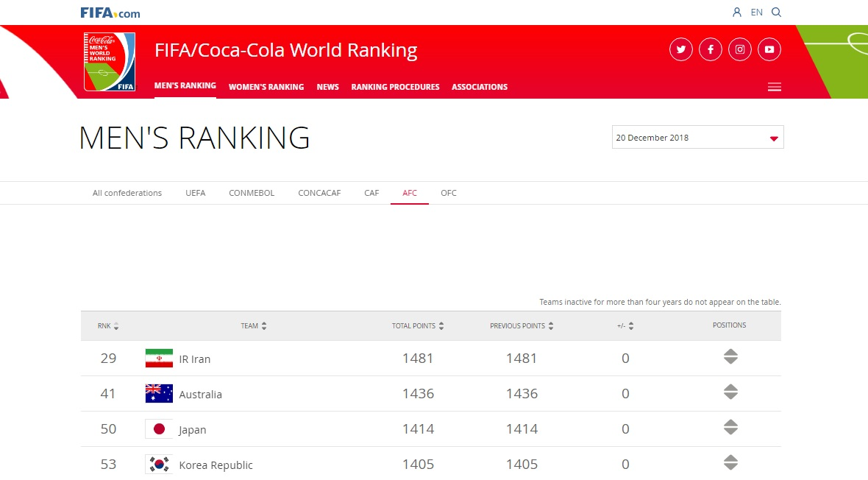Sort table by Total Points column
The height and width of the screenshot is (480, 868).
tap(417, 326)
